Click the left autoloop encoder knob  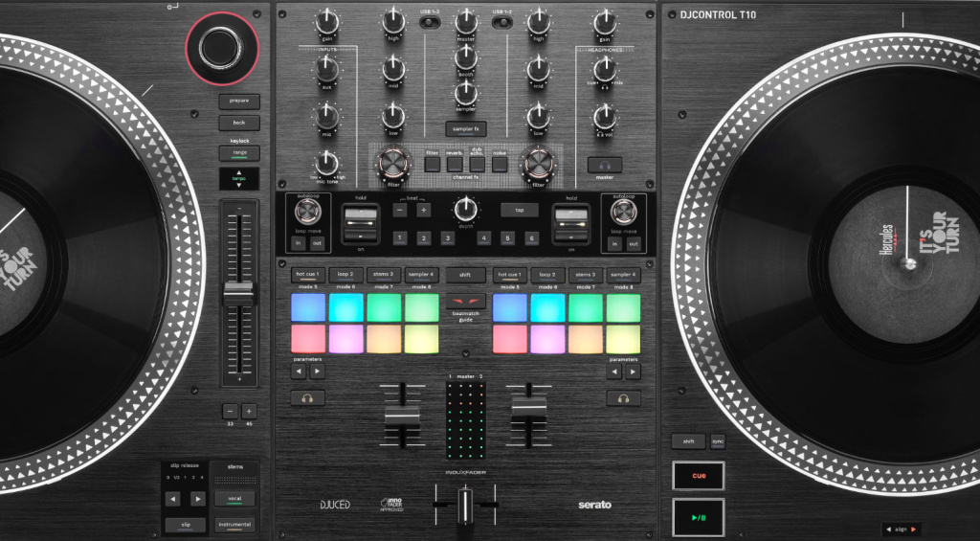pos(308,212)
